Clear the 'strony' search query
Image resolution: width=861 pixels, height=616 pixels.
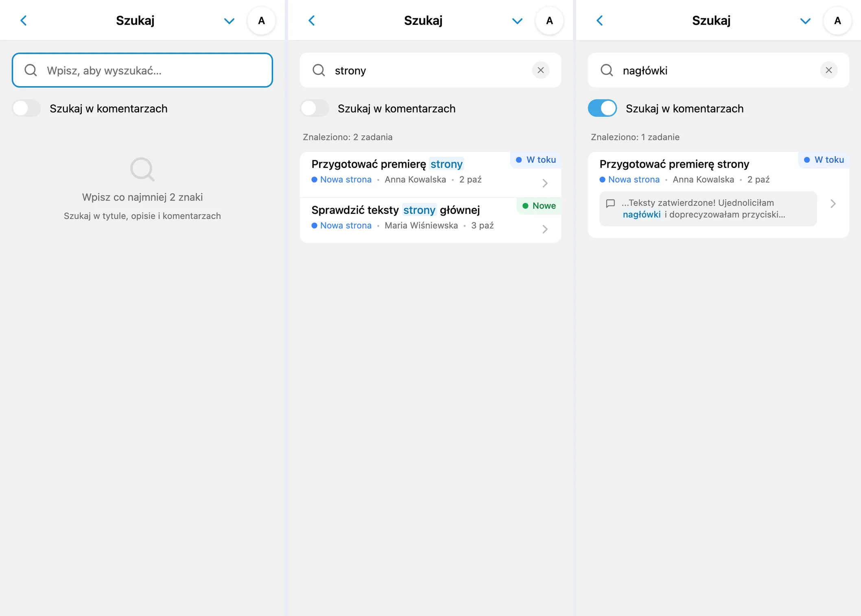point(540,70)
